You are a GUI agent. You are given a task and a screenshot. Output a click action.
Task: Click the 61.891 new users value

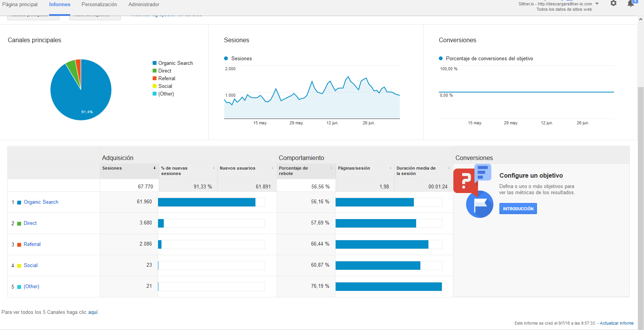[263, 186]
